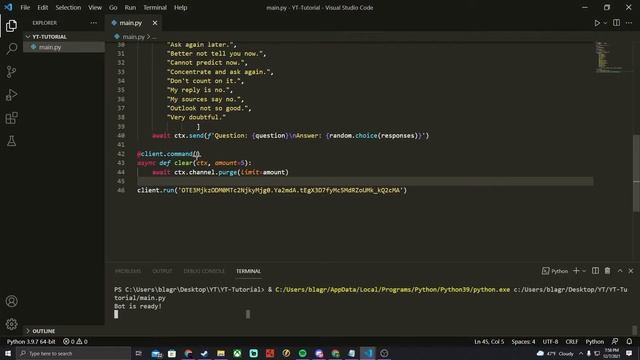This screenshot has height=360, width=640.
Task: Open the Go menu
Action: 113,7
